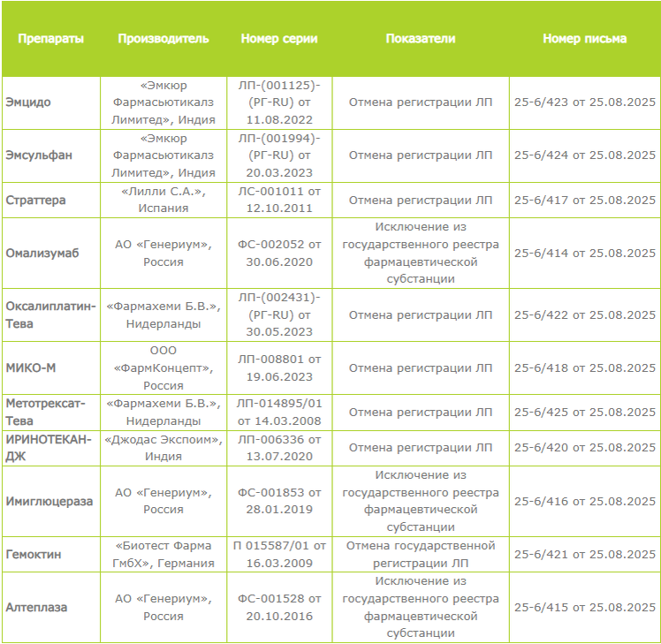Screen dimensions: 661x644
Task: Click the Фармахеми manufacturer in the Оксалиплатин-Тева row
Action: tap(163, 314)
